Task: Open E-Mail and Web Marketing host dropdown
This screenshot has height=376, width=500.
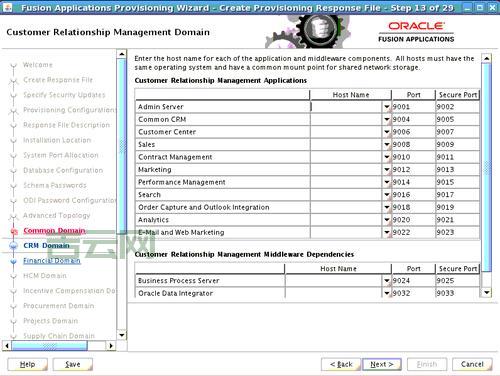Action: pyautogui.click(x=386, y=232)
